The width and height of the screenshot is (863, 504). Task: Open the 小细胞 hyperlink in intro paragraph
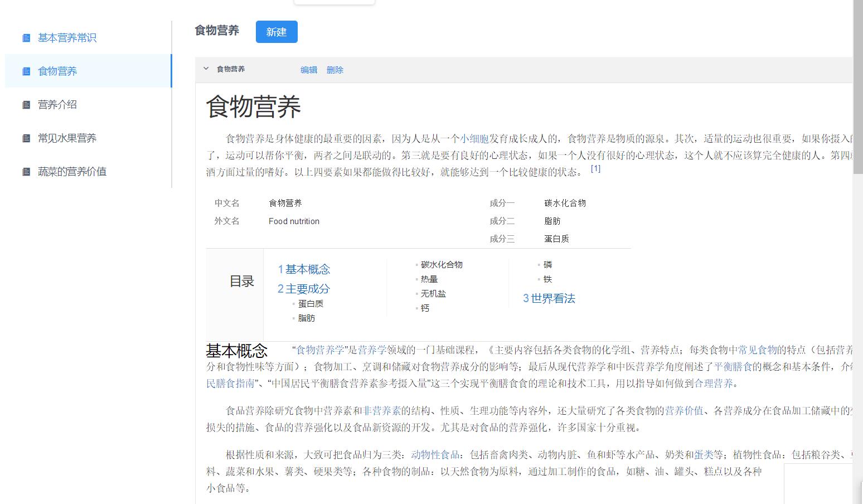474,138
